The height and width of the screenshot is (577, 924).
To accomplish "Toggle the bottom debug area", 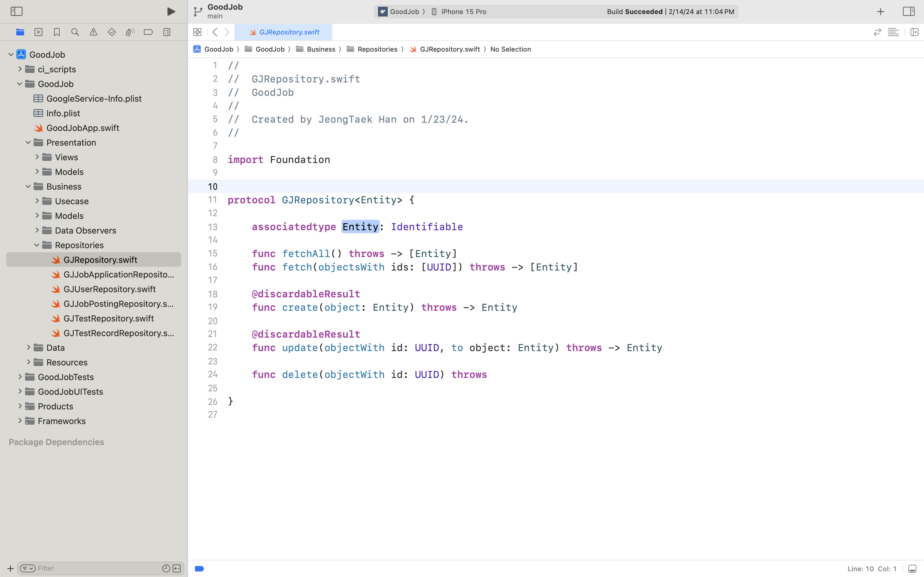I will 912,568.
